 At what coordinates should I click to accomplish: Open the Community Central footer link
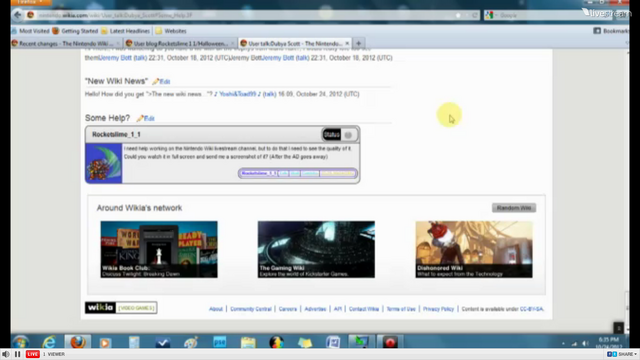click(x=251, y=309)
